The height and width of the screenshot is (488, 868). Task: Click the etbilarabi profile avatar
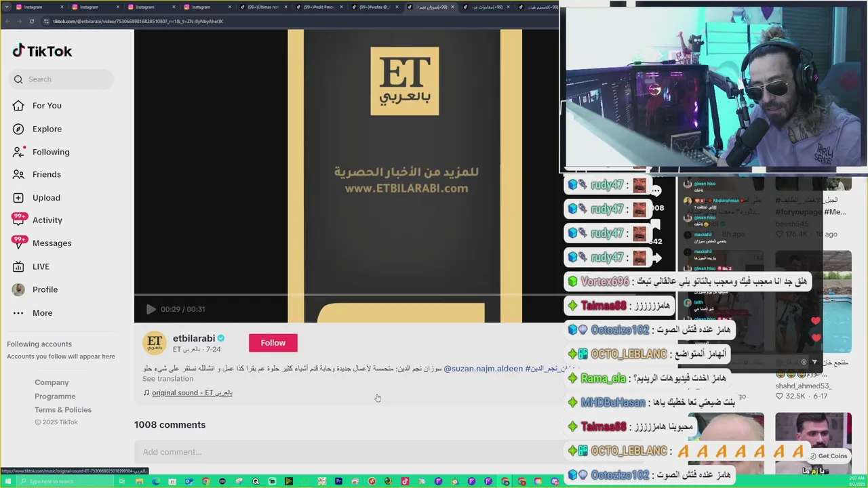154,343
